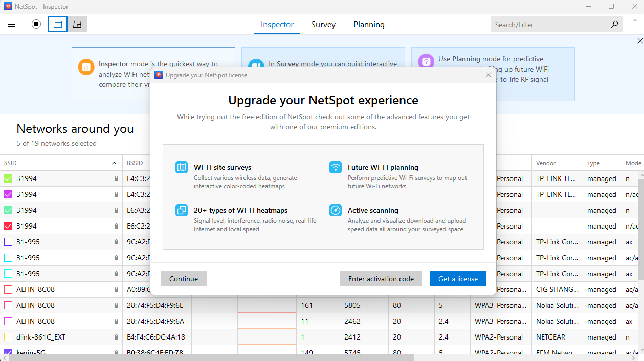
Task: Toggle checkbox for CIG SHANG ALHN-8C08 row
Action: (8, 290)
